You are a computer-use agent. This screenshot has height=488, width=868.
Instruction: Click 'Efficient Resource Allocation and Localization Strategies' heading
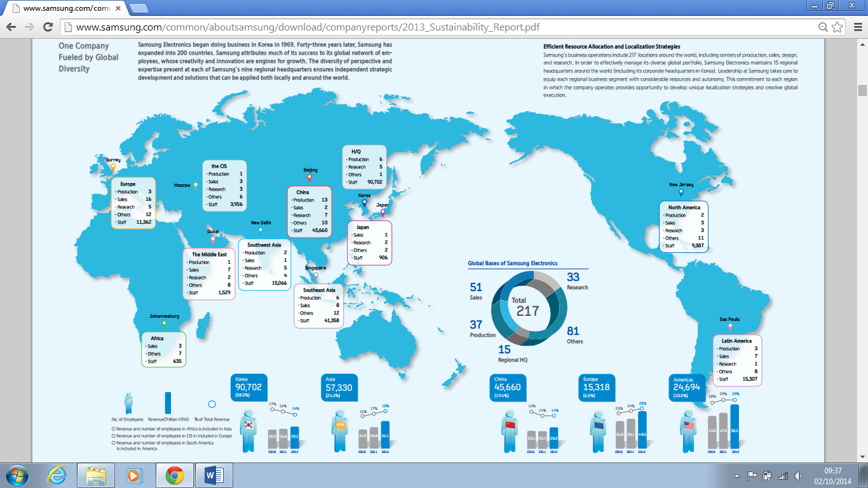pyautogui.click(x=611, y=46)
